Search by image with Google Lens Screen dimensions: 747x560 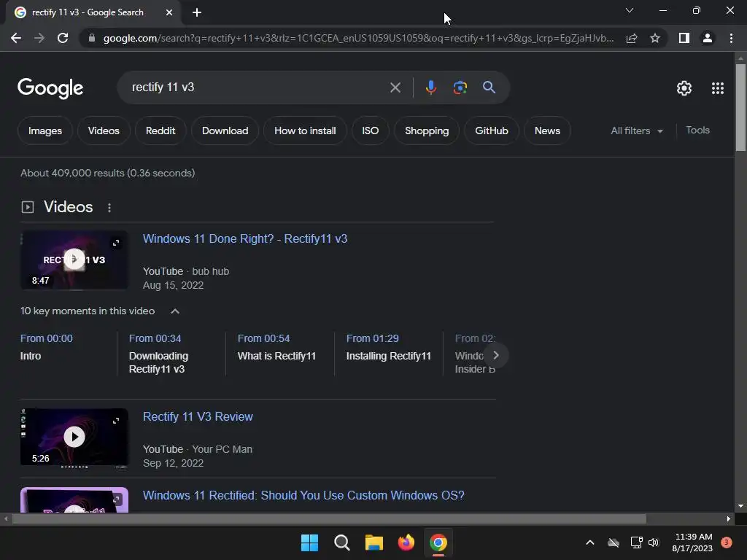(460, 87)
